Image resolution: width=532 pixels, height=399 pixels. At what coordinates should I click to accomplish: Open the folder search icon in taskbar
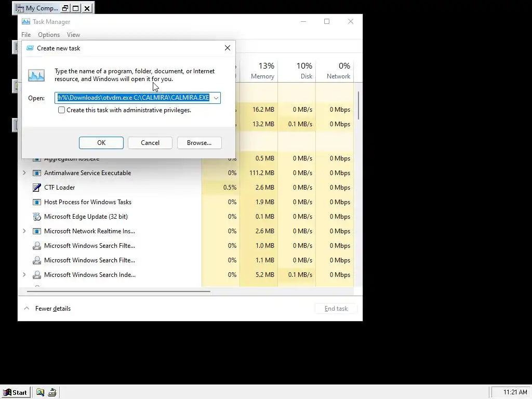click(x=41, y=393)
